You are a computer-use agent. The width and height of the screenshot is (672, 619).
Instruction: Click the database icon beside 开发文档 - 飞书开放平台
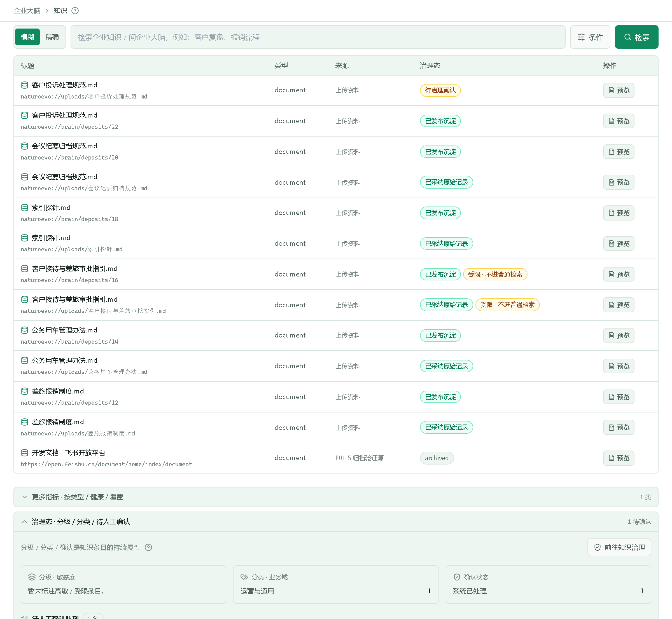pyautogui.click(x=24, y=453)
